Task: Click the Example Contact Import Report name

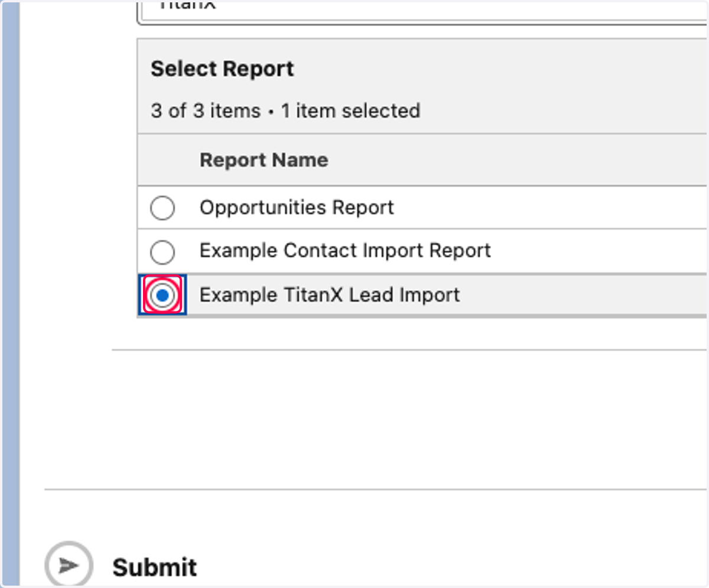Action: [345, 251]
